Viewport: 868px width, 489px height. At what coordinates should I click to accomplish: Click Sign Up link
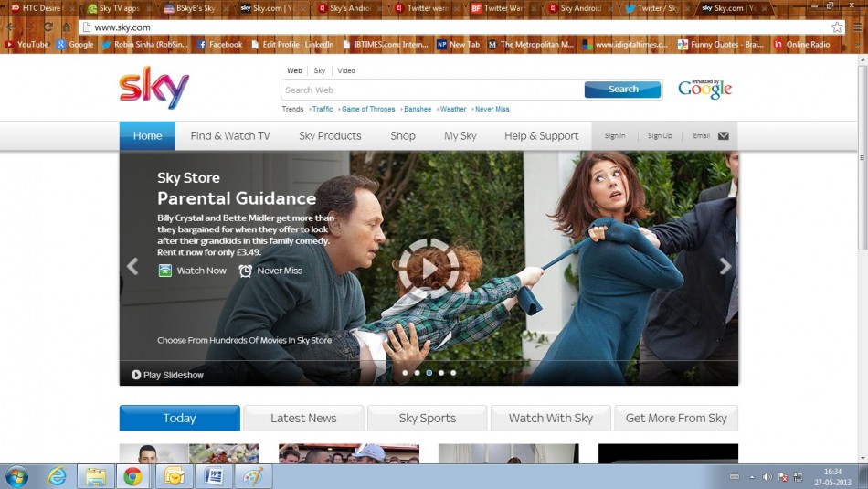pos(660,135)
